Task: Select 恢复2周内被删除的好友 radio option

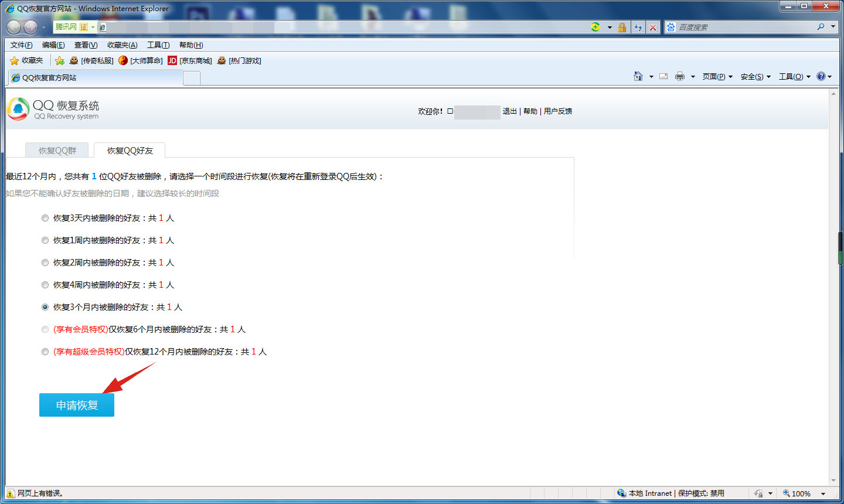Action: tap(45, 263)
